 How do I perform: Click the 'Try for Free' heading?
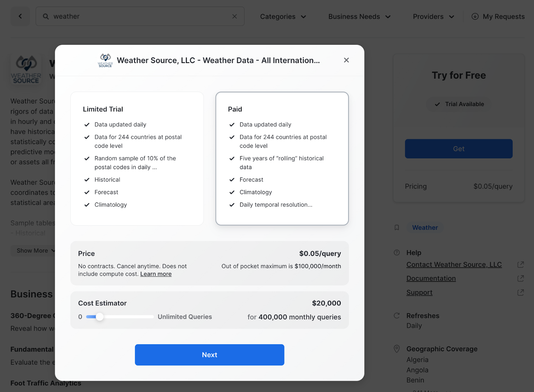click(x=459, y=75)
